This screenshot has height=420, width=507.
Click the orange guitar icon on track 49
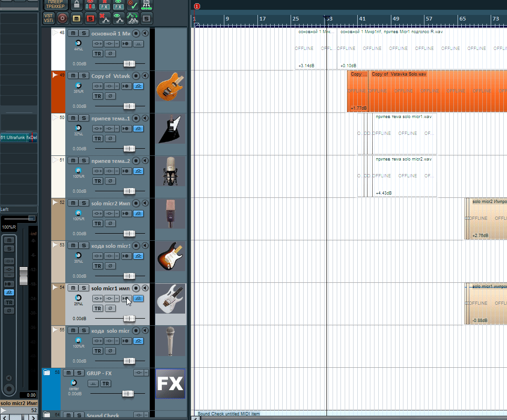point(170,86)
